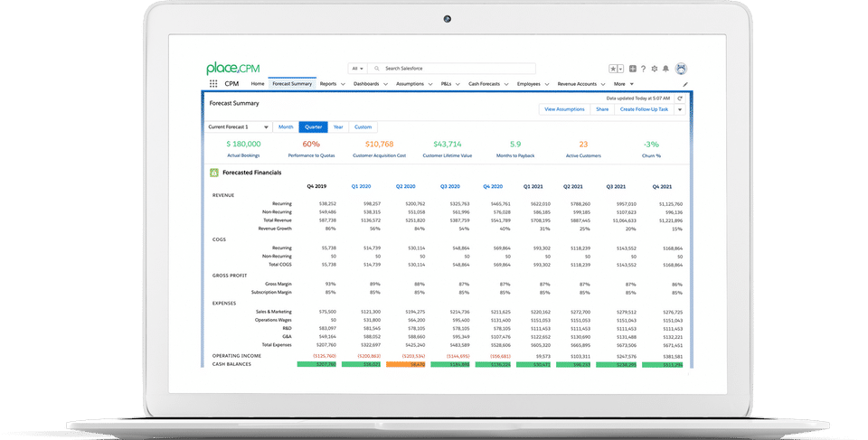
Task: Open the Employees tab
Action: [x=529, y=84]
